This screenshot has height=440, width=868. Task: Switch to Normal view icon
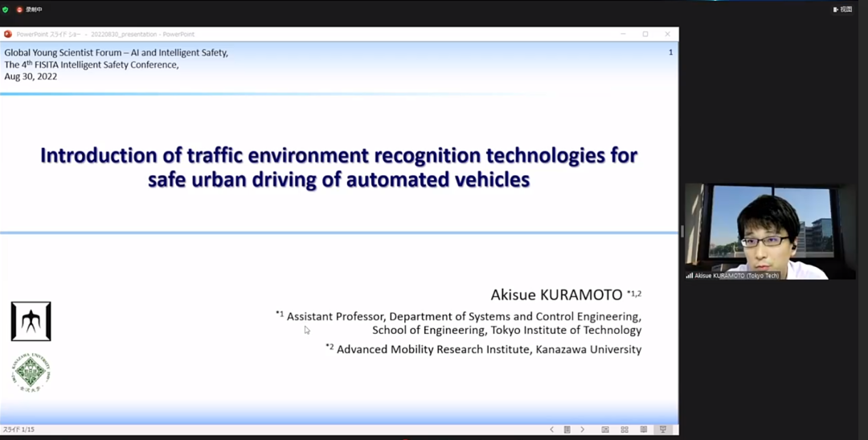(605, 430)
